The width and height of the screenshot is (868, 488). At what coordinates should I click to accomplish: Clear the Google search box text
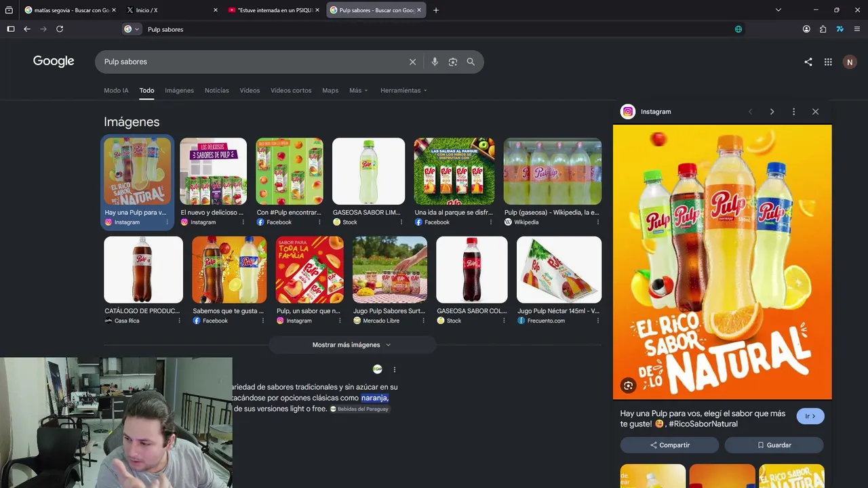click(x=412, y=62)
